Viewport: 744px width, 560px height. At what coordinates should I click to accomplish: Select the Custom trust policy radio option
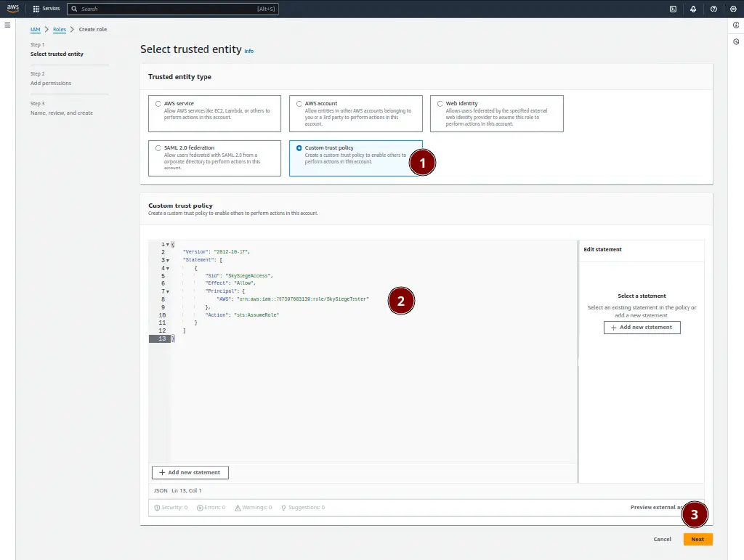[x=299, y=148]
